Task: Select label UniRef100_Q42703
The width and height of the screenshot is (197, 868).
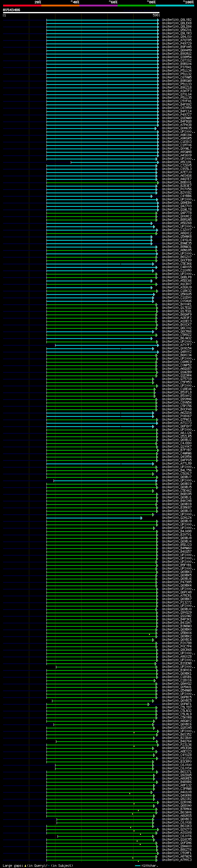Action: click(x=177, y=207)
